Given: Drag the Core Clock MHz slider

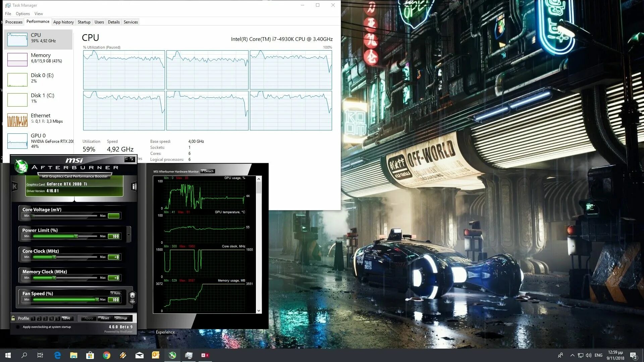Looking at the screenshot, I should point(54,257).
